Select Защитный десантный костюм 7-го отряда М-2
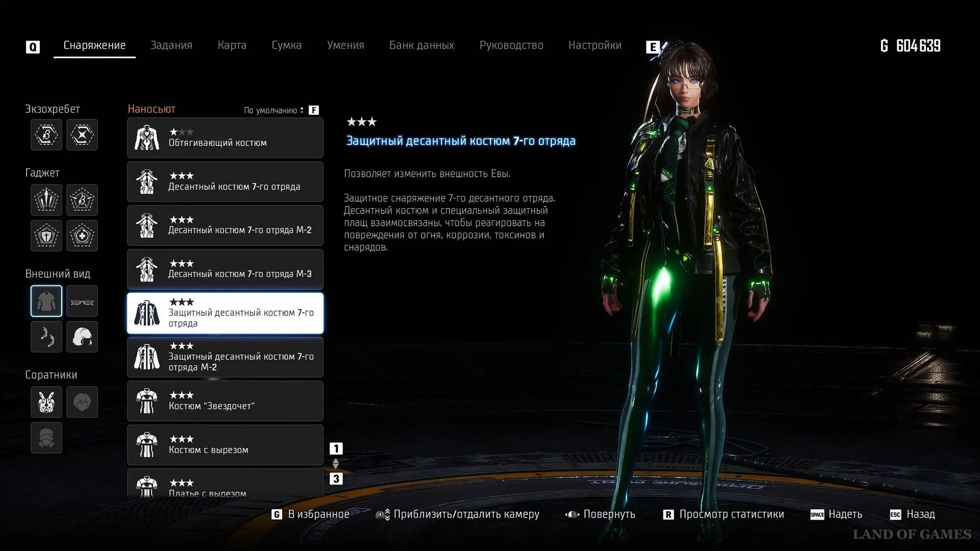980x551 pixels. (225, 357)
